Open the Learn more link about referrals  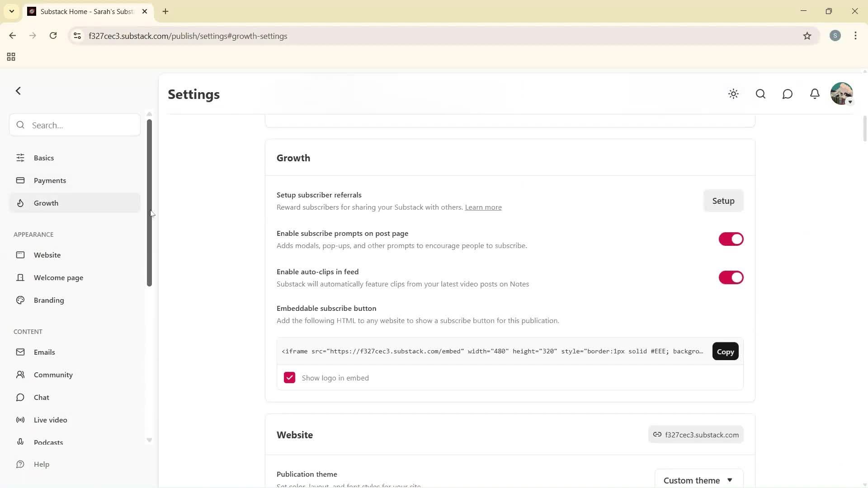(483, 207)
